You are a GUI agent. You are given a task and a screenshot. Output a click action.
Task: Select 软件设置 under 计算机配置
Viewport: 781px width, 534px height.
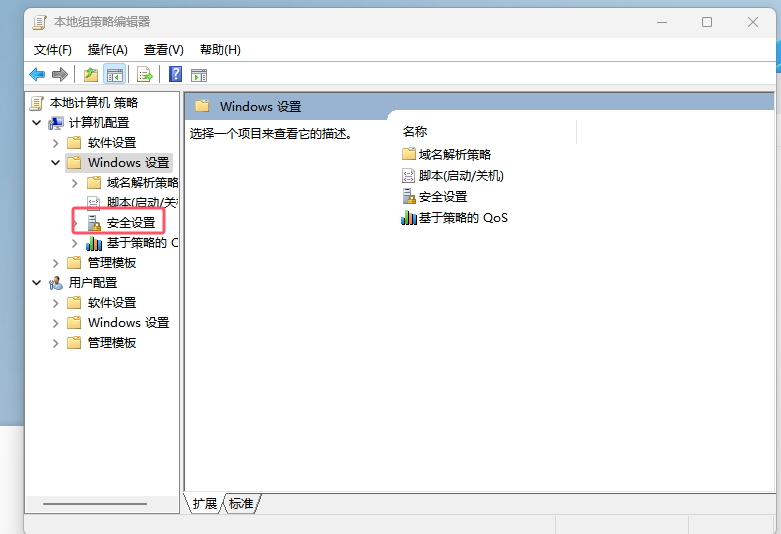pos(111,143)
